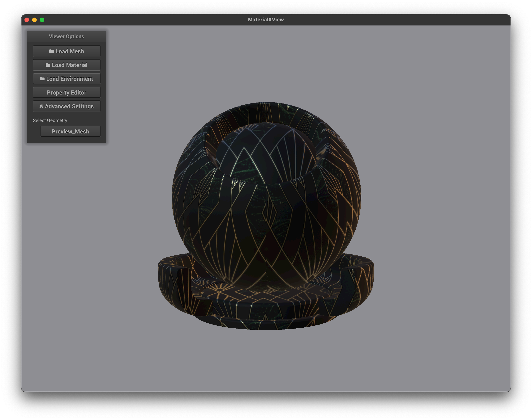Open the Property Editor
Viewport: 532px width, 420px height.
point(66,92)
